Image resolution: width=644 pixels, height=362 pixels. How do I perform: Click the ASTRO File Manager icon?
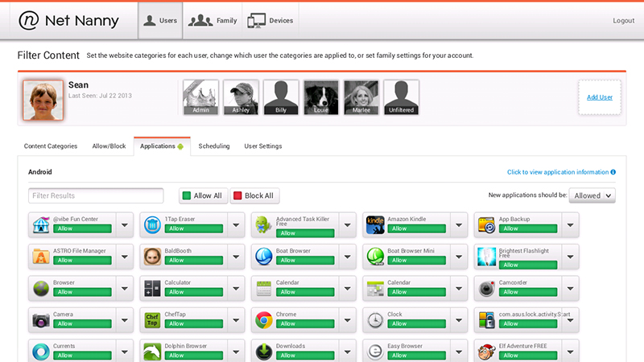[41, 257]
